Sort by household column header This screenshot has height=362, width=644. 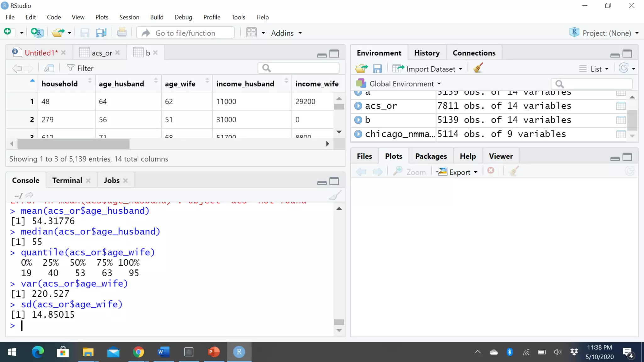point(66,84)
